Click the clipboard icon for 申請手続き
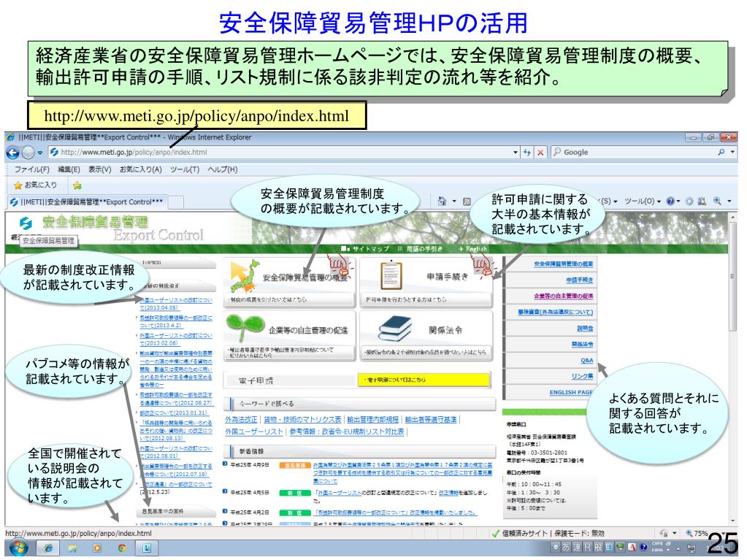747x560 pixels. [391, 275]
